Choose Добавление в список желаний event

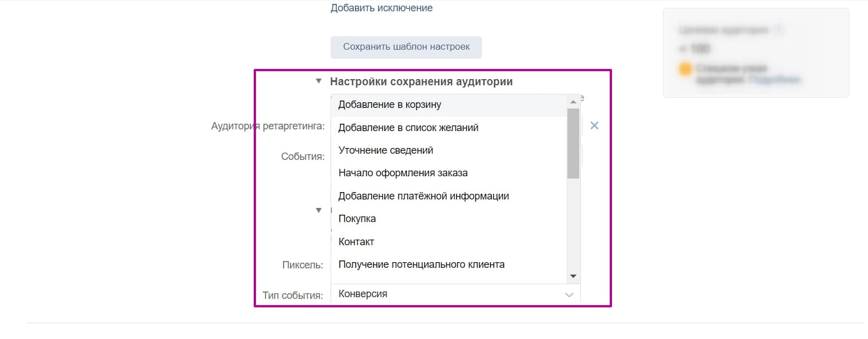[x=407, y=127]
